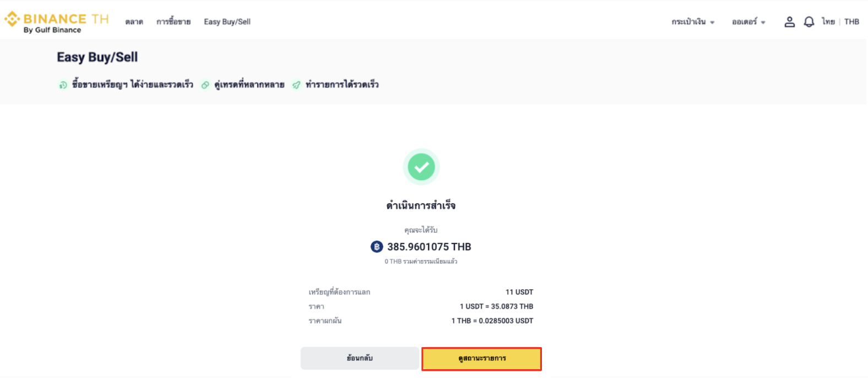868x378 pixels.
Task: Click the rocket icon next to ทำรายการได้รวดเร็ว
Action: point(296,85)
